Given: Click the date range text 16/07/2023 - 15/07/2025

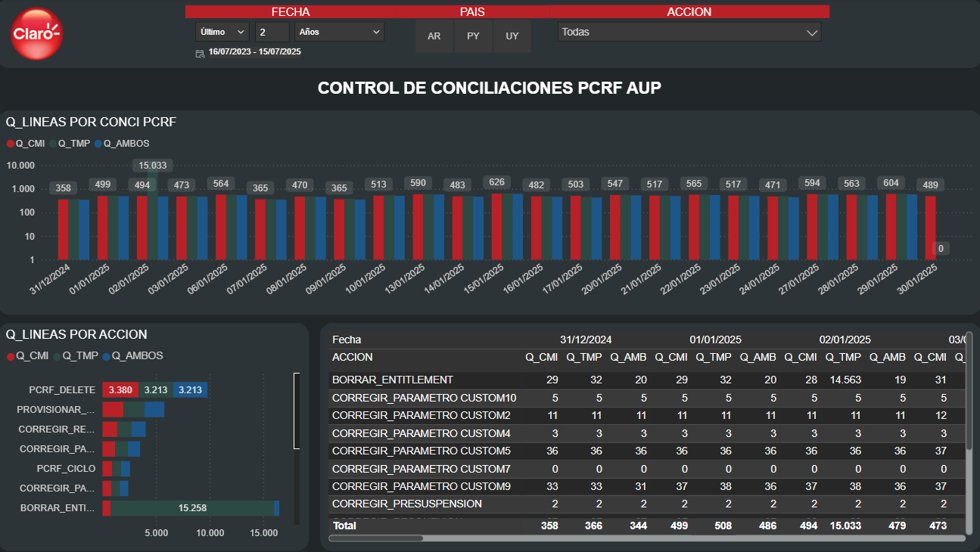Looking at the screenshot, I should (255, 52).
